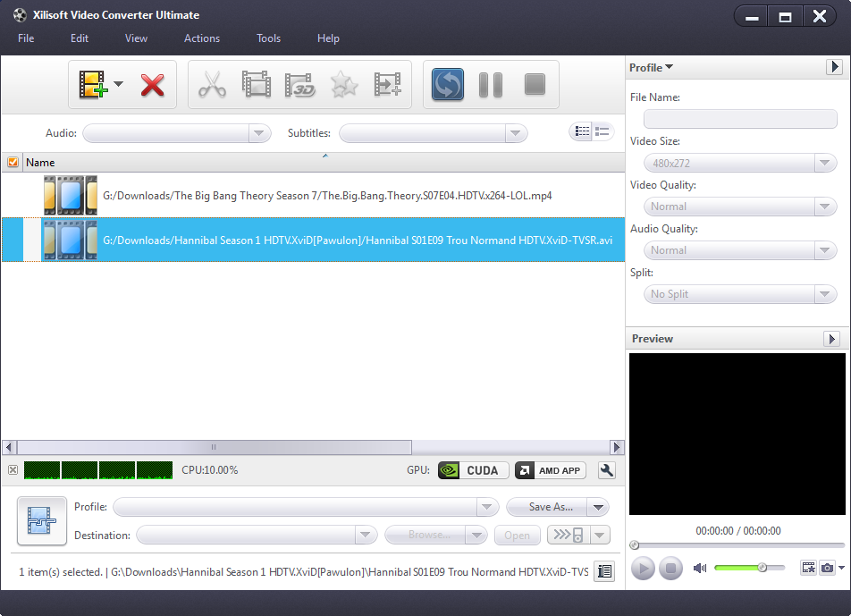Click the horizontal scrollbar thumb
The image size is (851, 616).
[215, 447]
